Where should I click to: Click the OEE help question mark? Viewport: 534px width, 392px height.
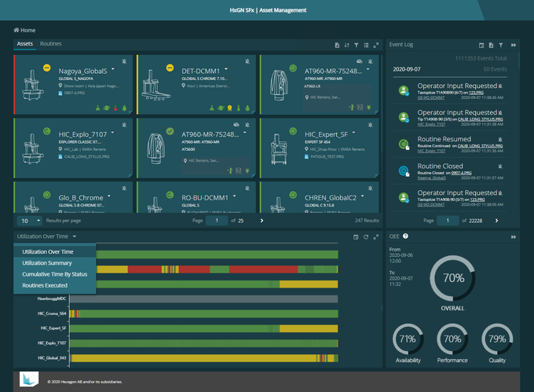tap(406, 236)
